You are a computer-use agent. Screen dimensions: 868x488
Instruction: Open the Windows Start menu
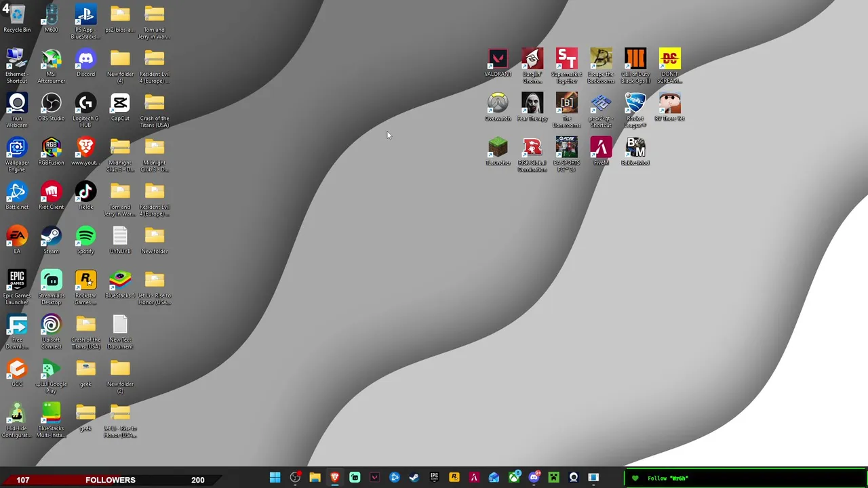(275, 478)
